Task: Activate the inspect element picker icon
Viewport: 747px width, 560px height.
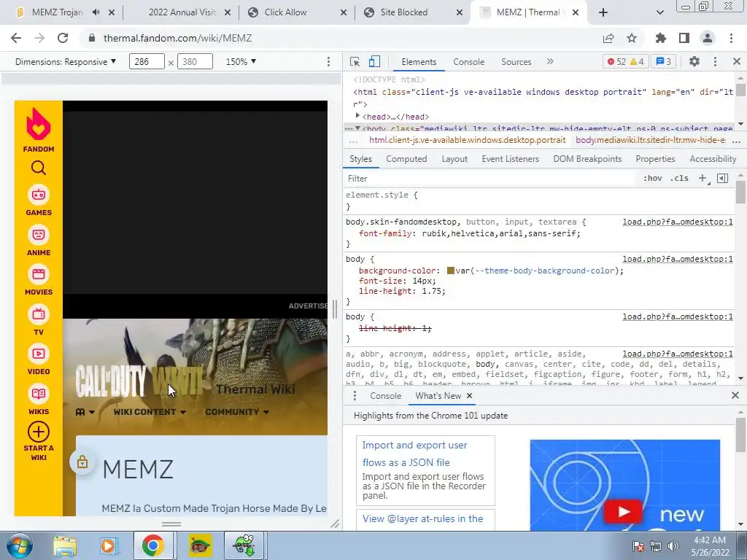Action: tap(355, 61)
